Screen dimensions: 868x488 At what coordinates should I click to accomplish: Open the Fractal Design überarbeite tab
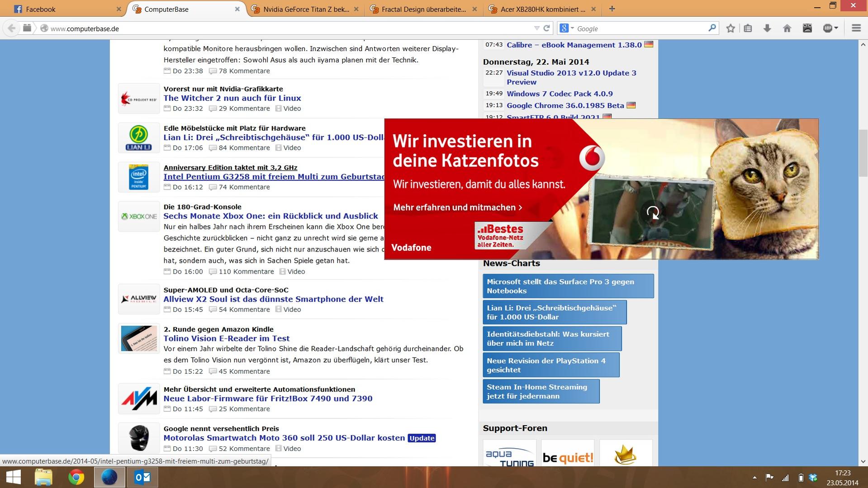424,9
